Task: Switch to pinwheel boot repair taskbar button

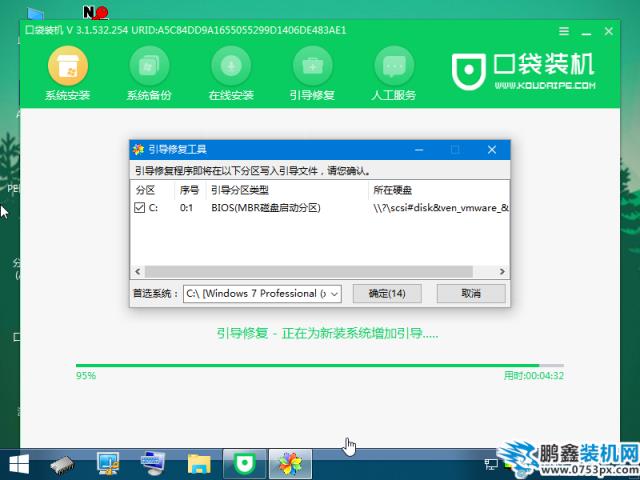Action: [x=291, y=464]
